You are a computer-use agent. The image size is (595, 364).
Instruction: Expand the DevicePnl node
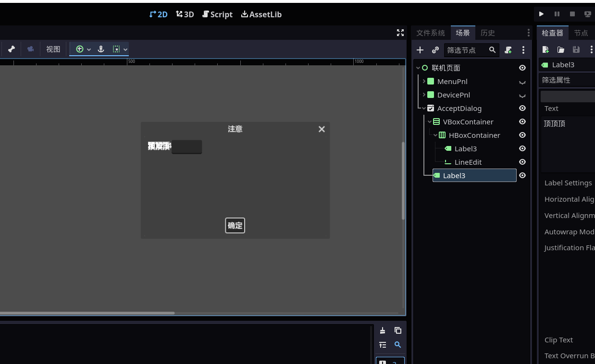pyautogui.click(x=423, y=95)
